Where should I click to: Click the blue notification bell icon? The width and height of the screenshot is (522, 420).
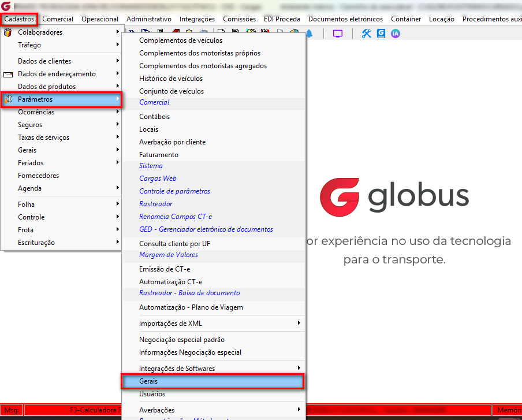tap(310, 34)
